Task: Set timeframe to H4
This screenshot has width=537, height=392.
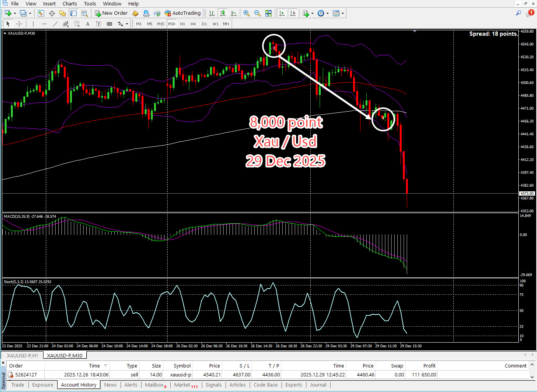Action: 193,24
